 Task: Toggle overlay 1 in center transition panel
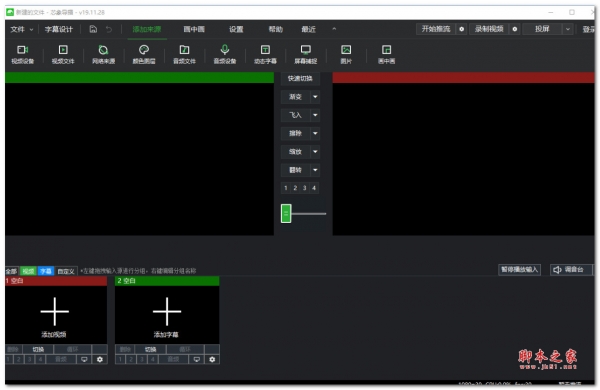tap(286, 188)
